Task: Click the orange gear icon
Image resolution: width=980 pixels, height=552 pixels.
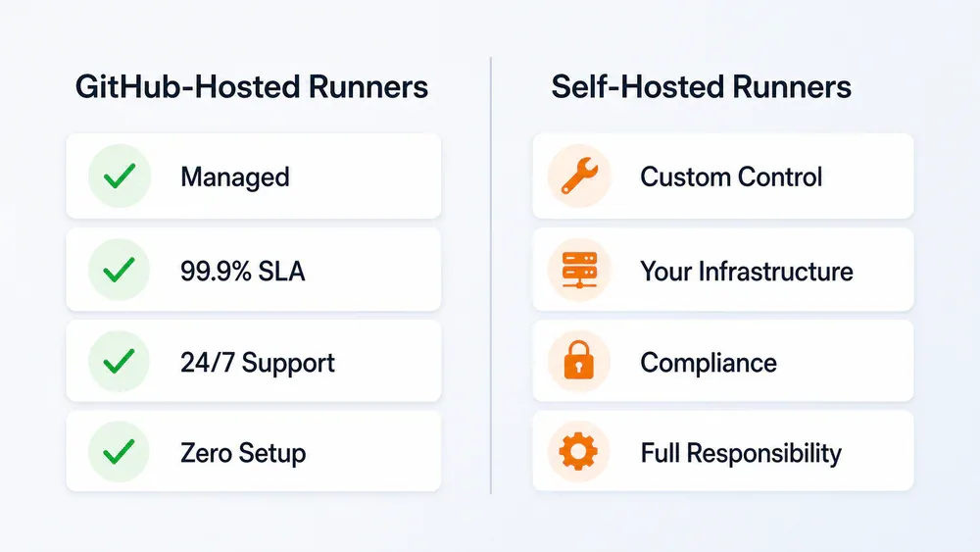Action: [579, 451]
